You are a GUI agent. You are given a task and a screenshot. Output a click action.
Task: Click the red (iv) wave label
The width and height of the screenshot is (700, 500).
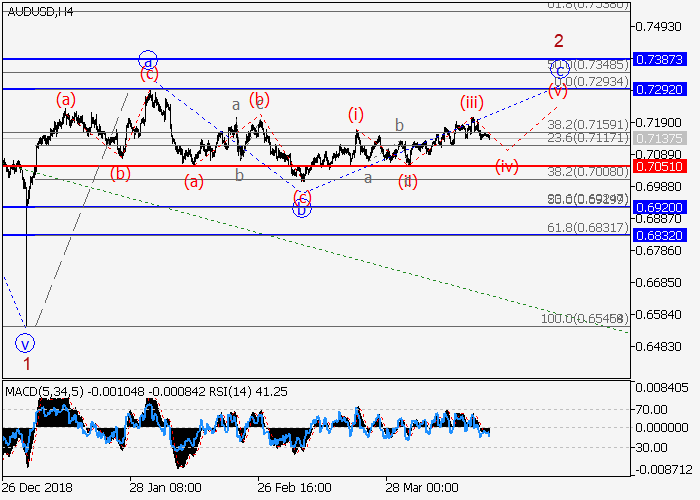[507, 166]
